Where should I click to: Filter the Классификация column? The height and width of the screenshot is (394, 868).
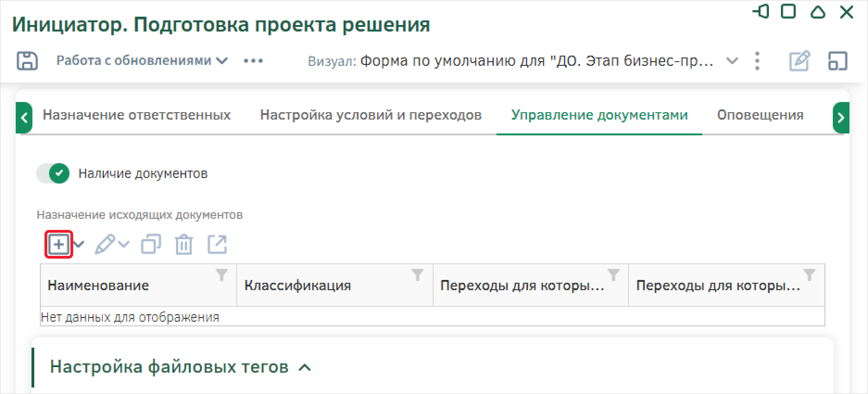[418, 275]
